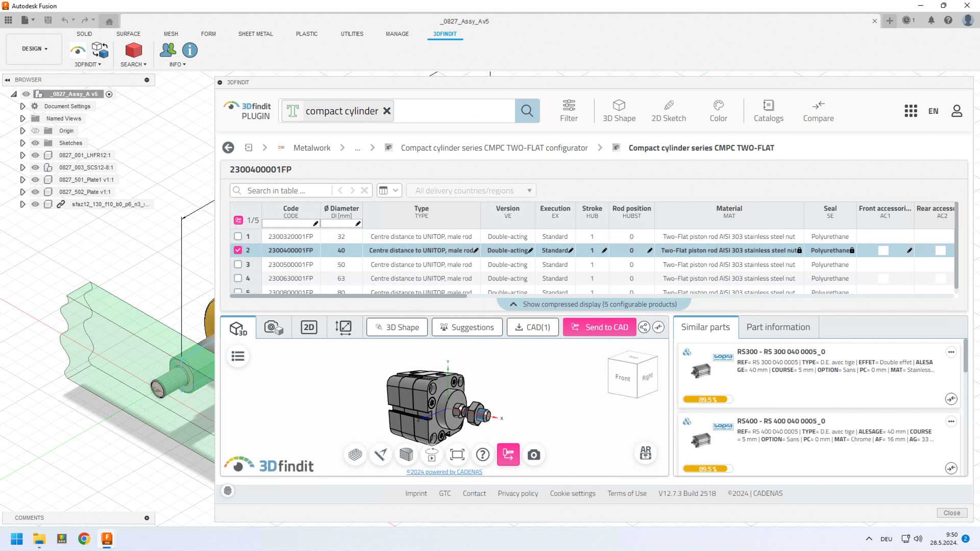Hide the 0827_001_LHFR12 component
The height and width of the screenshot is (551, 980).
click(35, 155)
